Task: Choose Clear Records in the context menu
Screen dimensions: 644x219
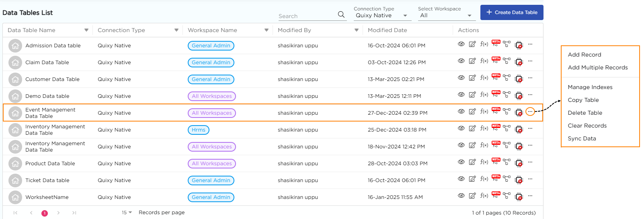Action: click(587, 126)
